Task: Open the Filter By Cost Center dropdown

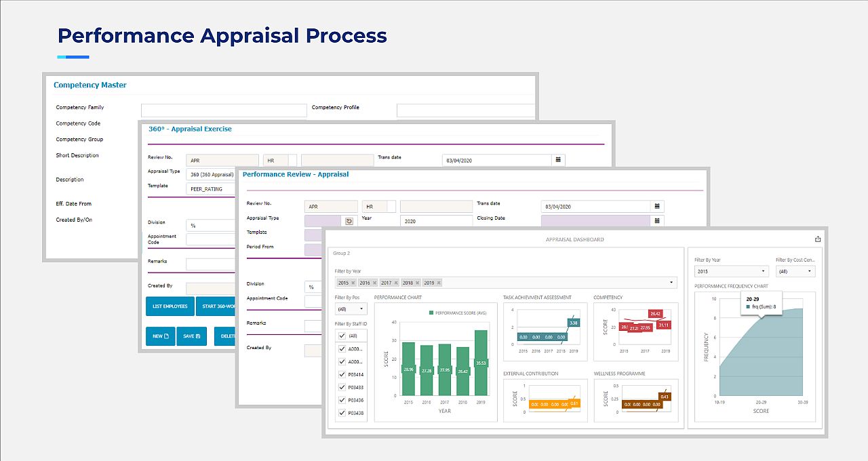Action: tap(795, 270)
